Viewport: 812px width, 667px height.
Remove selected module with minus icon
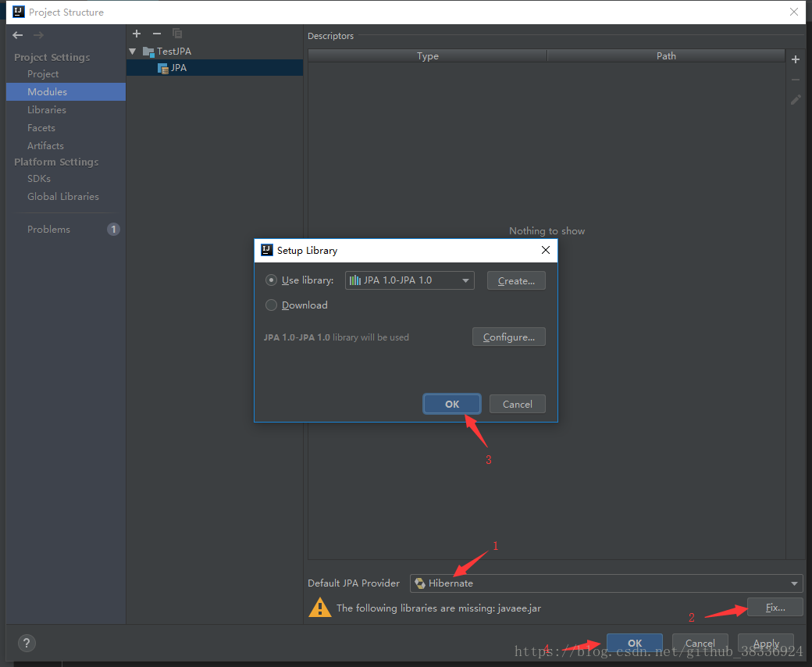click(157, 34)
